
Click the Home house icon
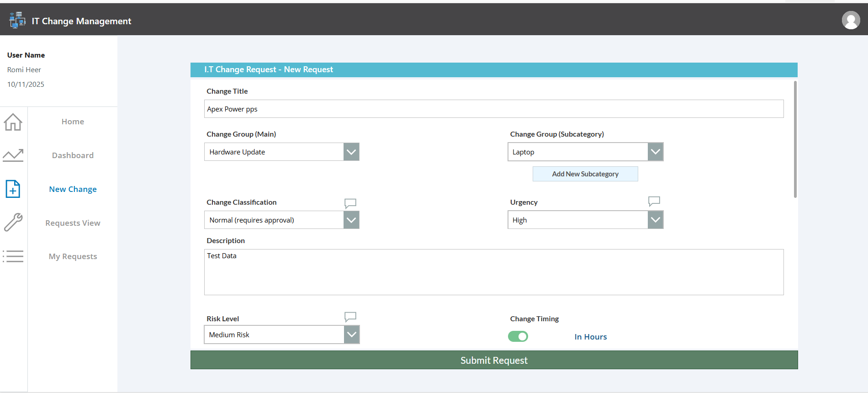(x=13, y=122)
